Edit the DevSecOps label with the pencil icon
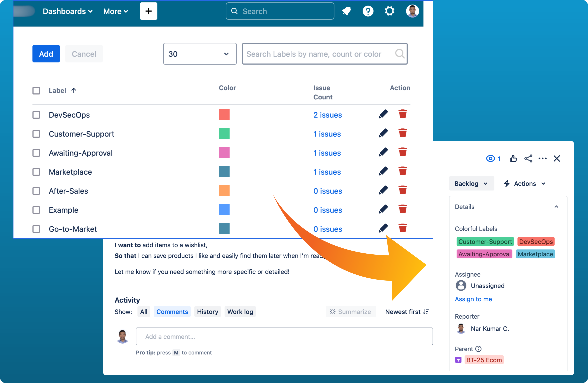Screen dimensions: 588x383 383,114
